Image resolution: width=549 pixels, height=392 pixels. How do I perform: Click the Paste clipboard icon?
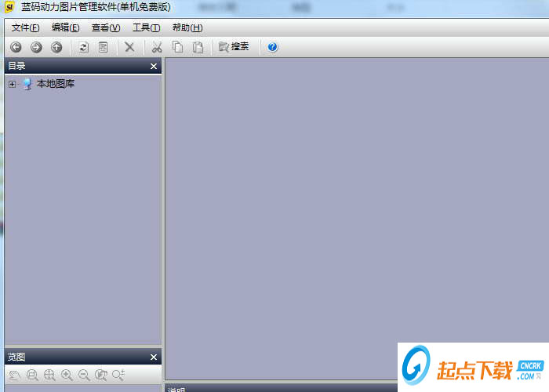[x=198, y=47]
